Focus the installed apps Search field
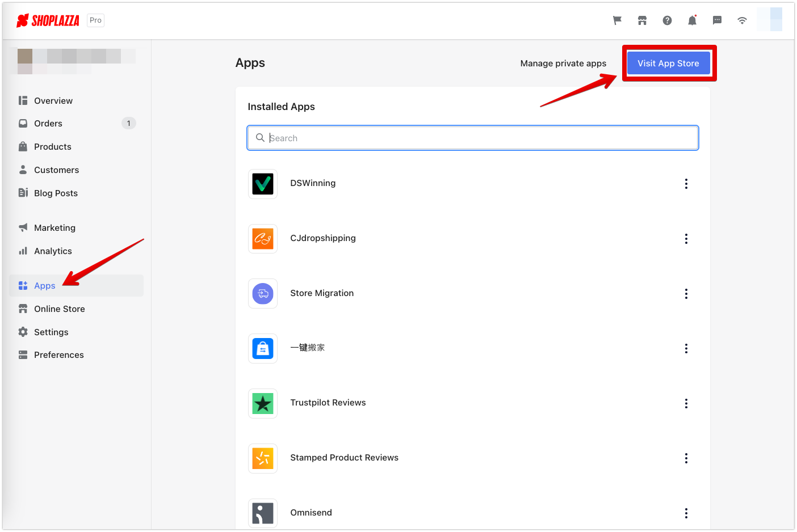This screenshot has height=532, width=797. (x=473, y=138)
